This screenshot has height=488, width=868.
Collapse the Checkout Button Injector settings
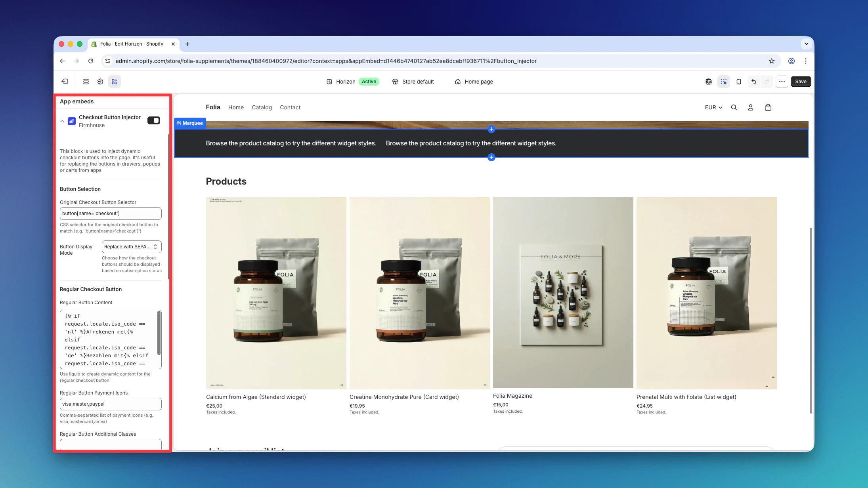pyautogui.click(x=62, y=121)
